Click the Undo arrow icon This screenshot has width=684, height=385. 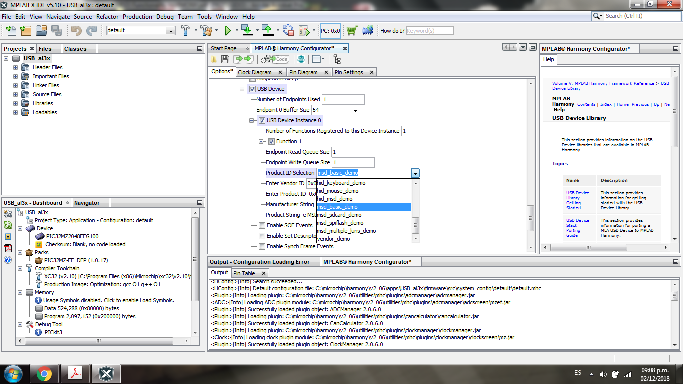(76, 31)
